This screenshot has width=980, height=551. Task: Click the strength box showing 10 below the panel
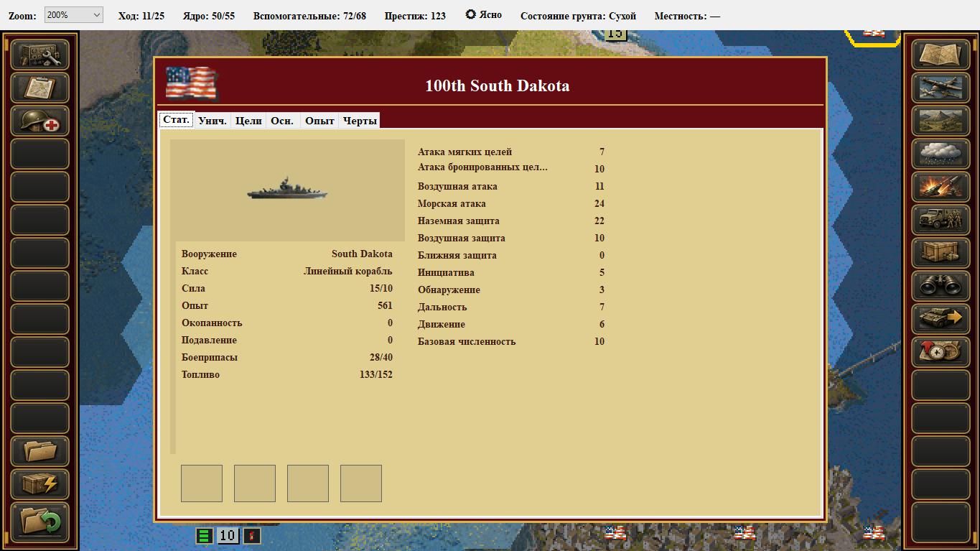[x=228, y=536]
